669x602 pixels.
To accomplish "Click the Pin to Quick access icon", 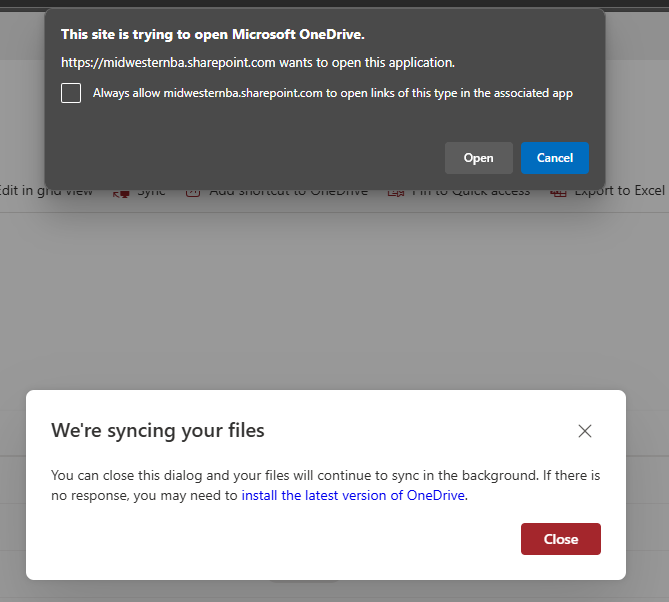I will (x=396, y=191).
